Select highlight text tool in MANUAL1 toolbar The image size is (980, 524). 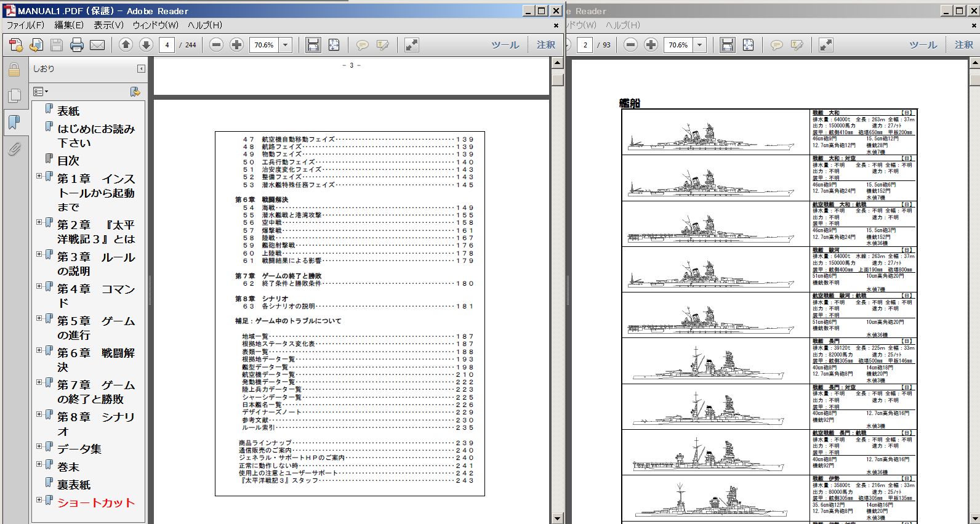pos(383,45)
